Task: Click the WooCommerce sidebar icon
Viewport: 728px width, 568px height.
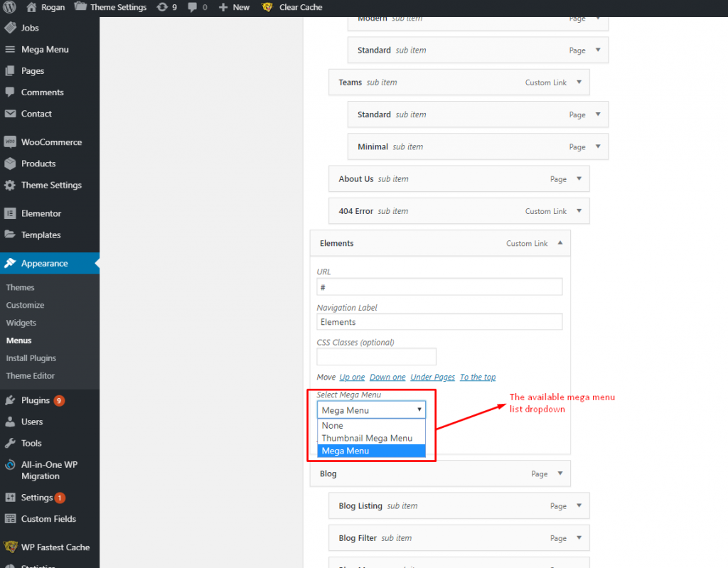Action: (10, 142)
